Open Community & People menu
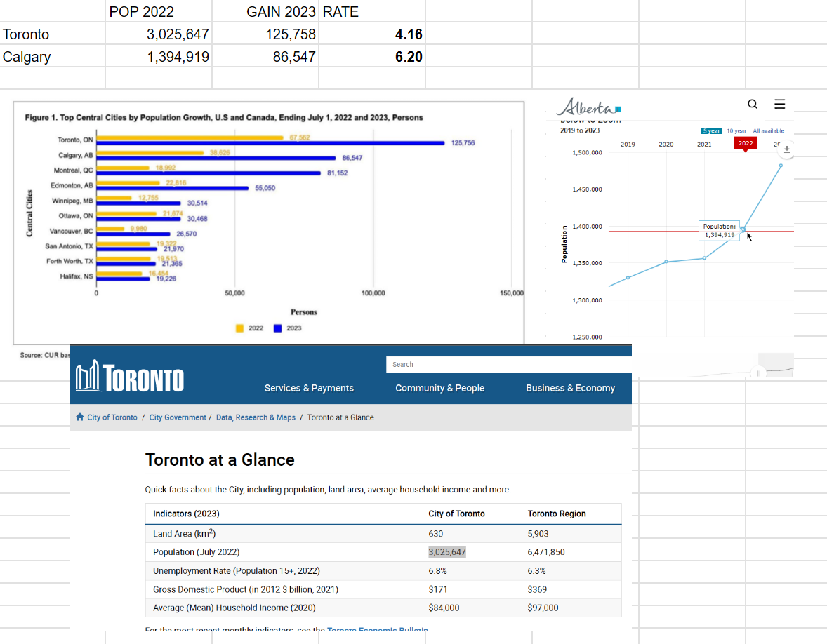 tap(439, 388)
